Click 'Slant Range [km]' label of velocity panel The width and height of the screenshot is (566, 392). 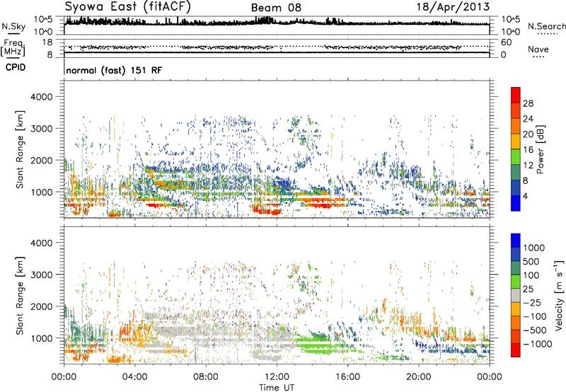point(20,295)
